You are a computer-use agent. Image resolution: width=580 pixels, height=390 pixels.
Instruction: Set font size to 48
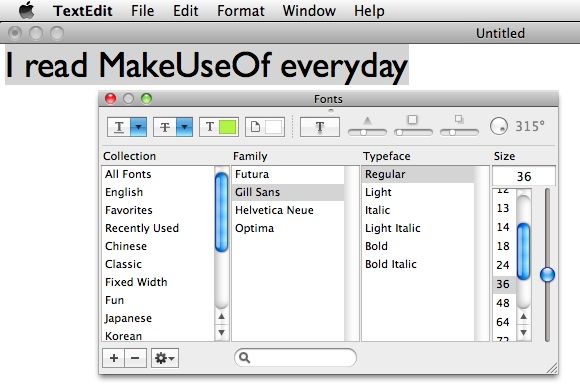point(504,303)
